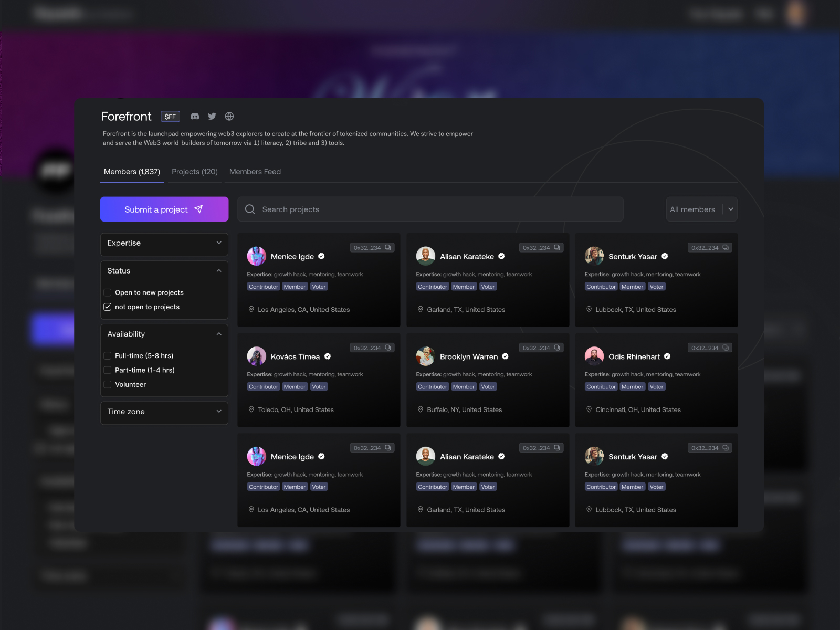Click 'Buffalo, NY, United States' location text
This screenshot has width=840, height=630.
click(x=465, y=410)
